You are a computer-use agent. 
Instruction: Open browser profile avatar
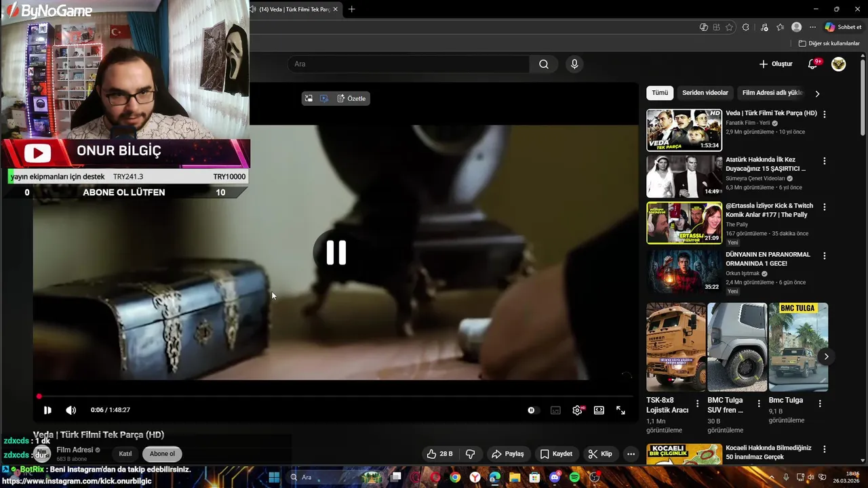click(797, 27)
